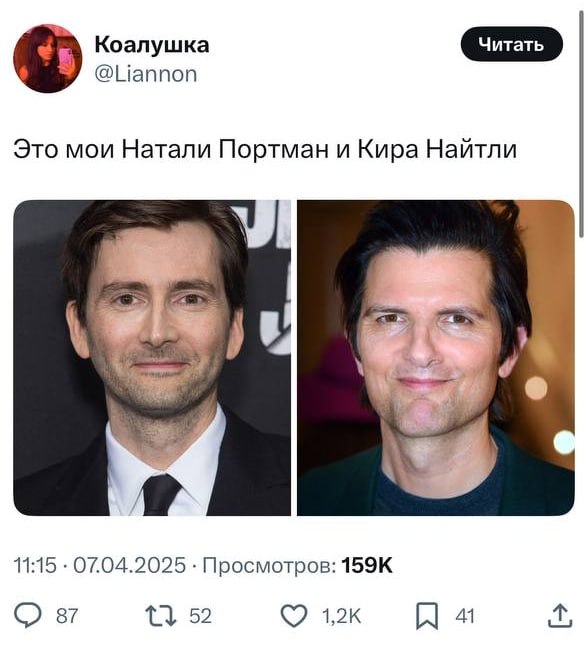Click the tweet text about Натали Портман
Image resolution: width=588 pixels, height=646 pixels.
(x=265, y=149)
